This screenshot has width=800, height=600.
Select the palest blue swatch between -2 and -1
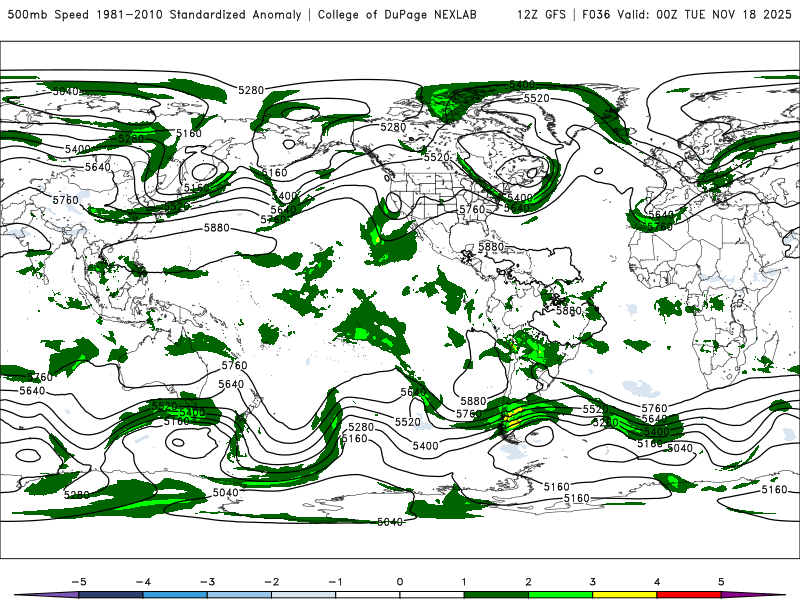point(304,595)
